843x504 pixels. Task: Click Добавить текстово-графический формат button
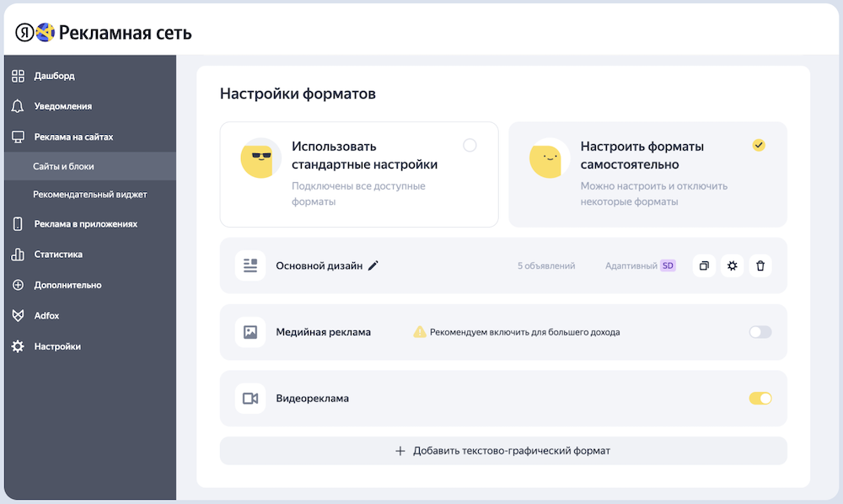[503, 451]
